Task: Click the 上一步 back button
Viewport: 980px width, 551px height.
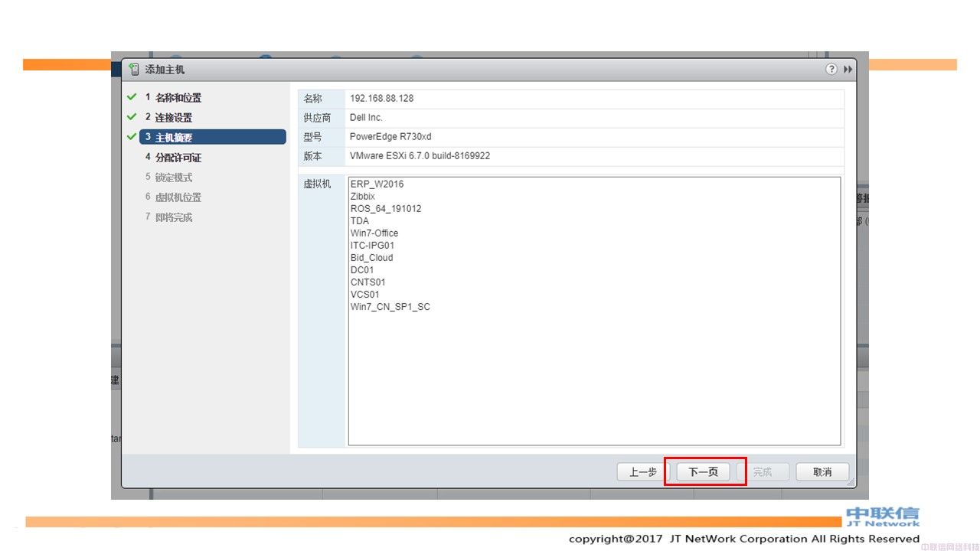Action: point(643,472)
